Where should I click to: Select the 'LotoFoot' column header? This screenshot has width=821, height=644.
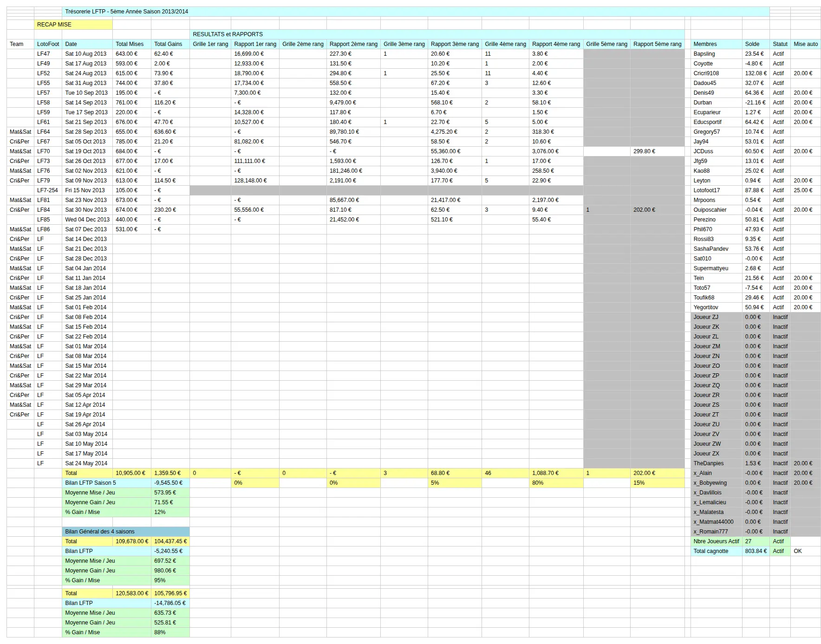tap(48, 44)
